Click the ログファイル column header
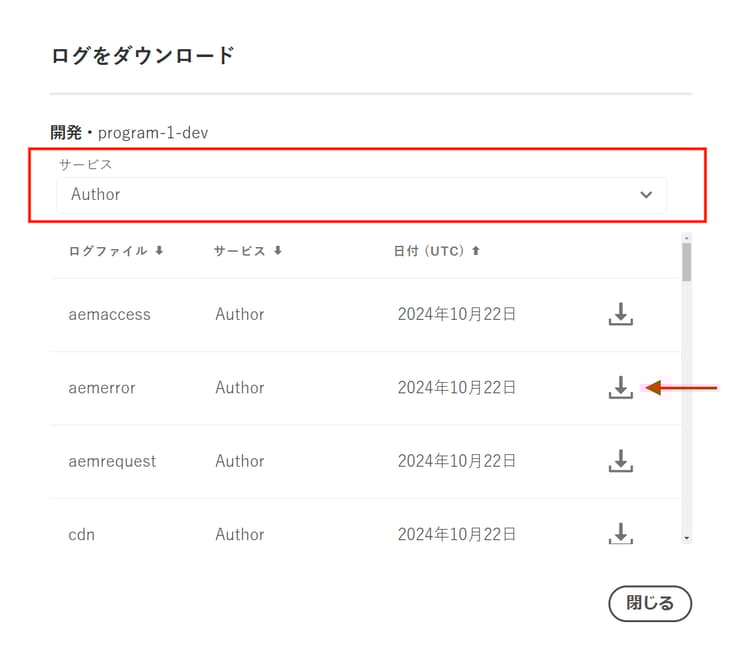The image size is (750, 666). click(108, 251)
